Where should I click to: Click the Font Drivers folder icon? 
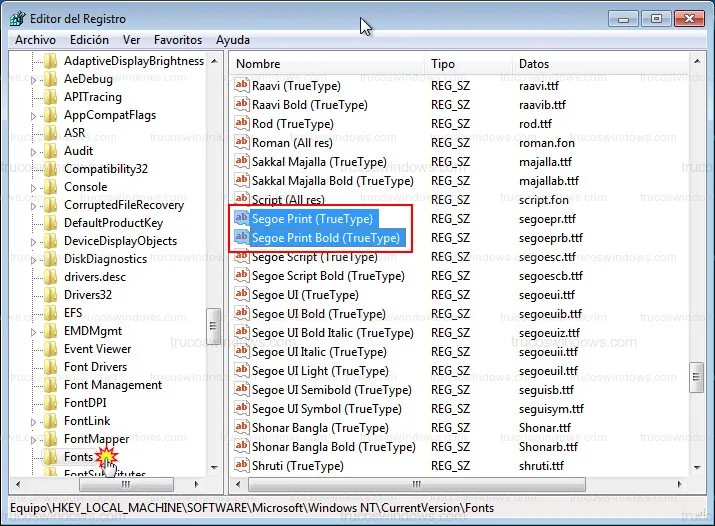point(51,367)
